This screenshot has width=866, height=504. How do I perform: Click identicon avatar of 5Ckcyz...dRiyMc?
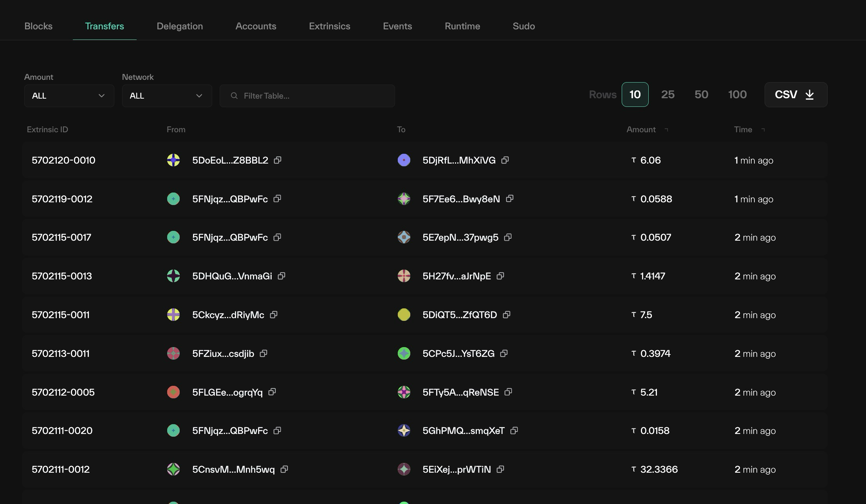pyautogui.click(x=173, y=315)
